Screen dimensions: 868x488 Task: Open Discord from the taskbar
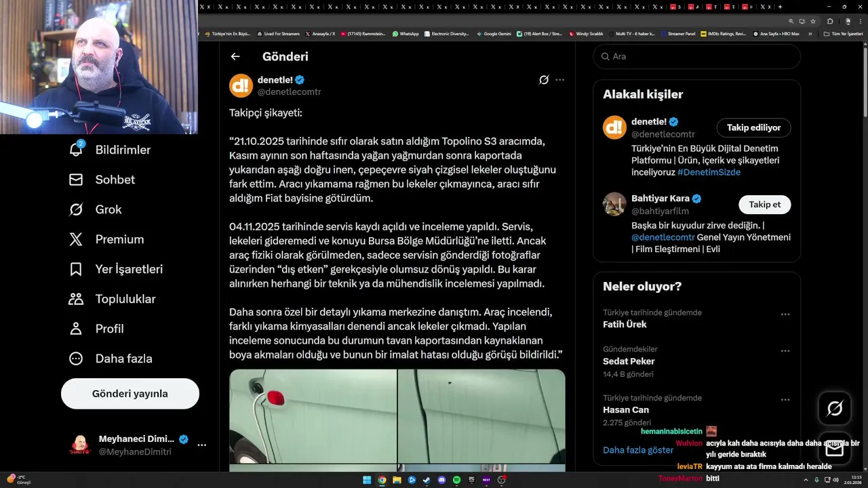441,480
